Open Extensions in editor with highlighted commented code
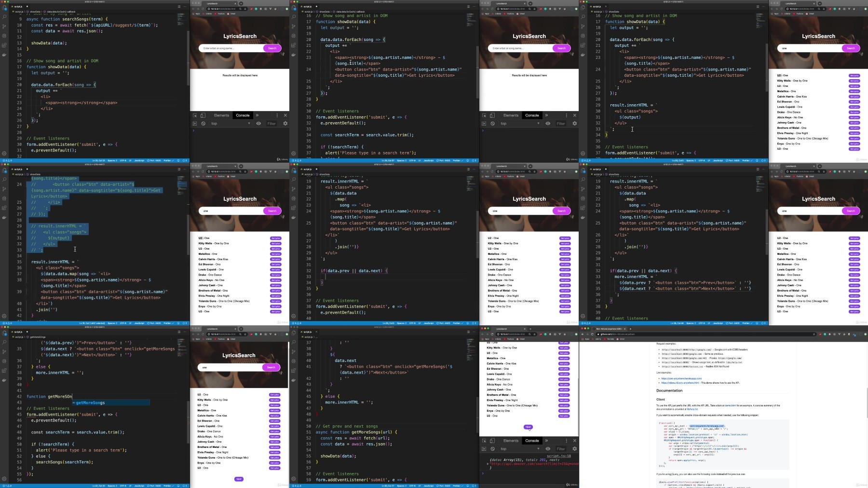The height and width of the screenshot is (488, 868). 4,208
